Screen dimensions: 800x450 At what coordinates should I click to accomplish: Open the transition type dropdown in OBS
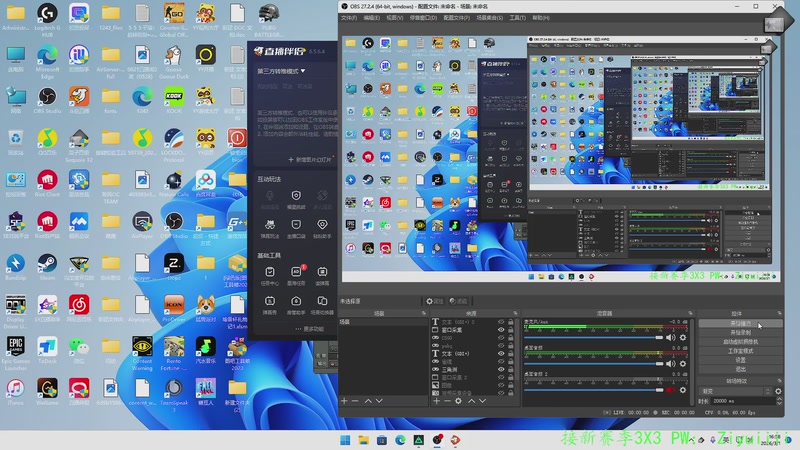[735, 391]
